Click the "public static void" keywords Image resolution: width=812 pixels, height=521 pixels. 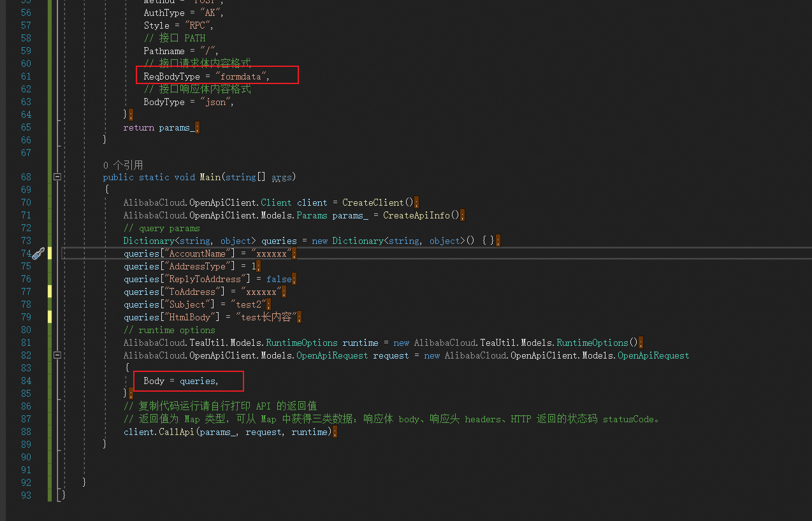149,177
